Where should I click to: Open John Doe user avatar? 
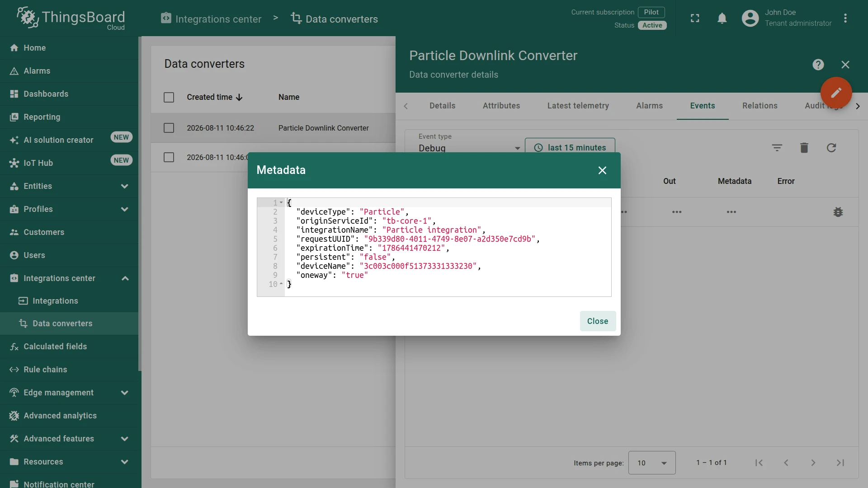750,18
